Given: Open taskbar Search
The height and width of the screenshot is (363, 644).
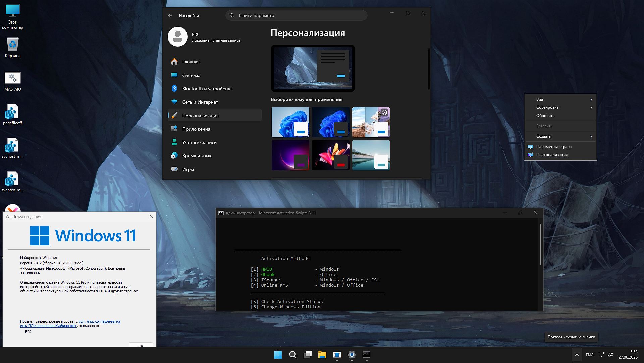Looking at the screenshot, I should pos(292,355).
